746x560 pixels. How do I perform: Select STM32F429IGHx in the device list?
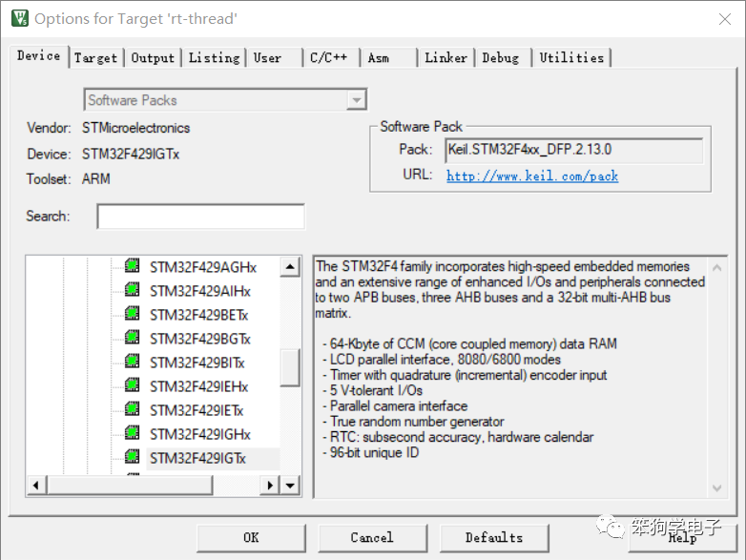click(x=199, y=434)
